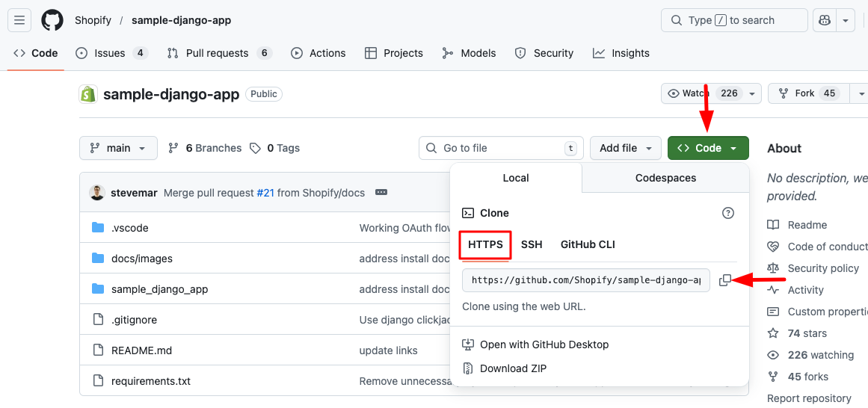Open the Security tab
Viewport: 868px width, 408px height.
(x=544, y=53)
